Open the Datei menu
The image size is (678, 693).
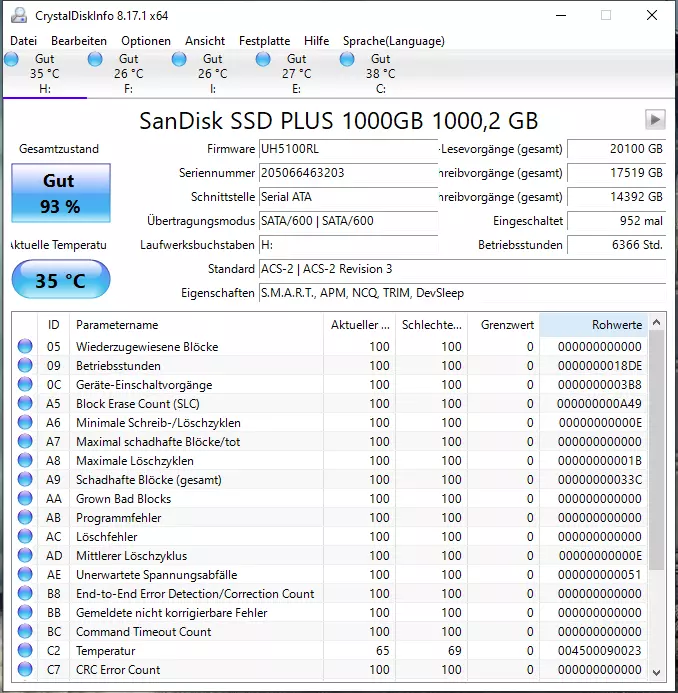(x=23, y=41)
